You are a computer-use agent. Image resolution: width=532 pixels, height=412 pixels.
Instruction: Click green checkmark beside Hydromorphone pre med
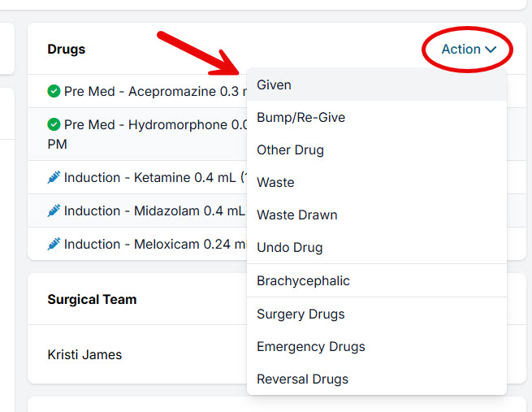click(x=54, y=125)
